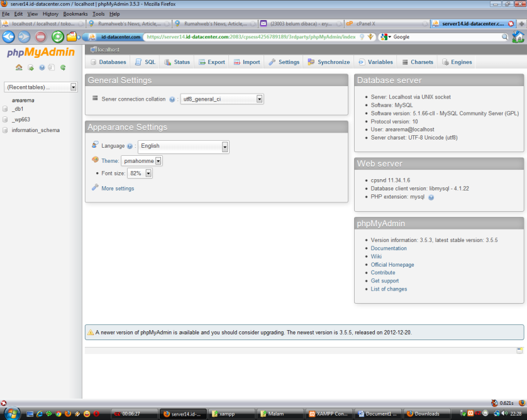Screen dimensions: 527x420
Task: Click the red Stop loading button
Action: coord(41,36)
